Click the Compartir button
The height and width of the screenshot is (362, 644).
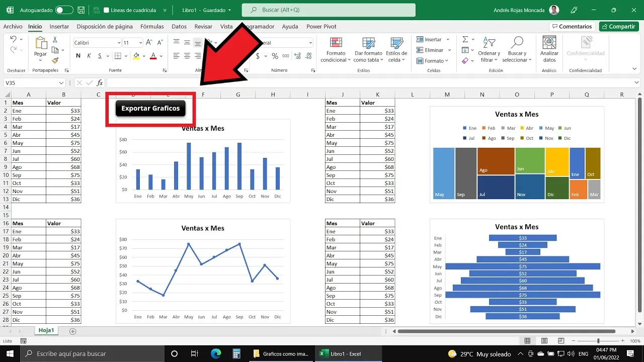[618, 27]
